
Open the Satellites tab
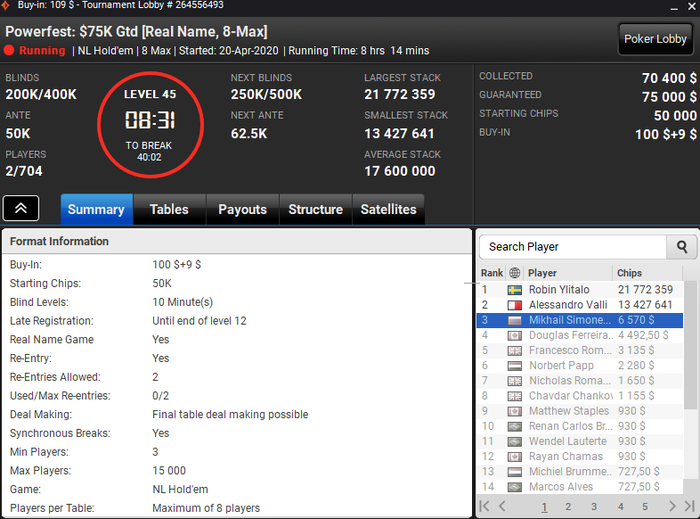(x=388, y=209)
